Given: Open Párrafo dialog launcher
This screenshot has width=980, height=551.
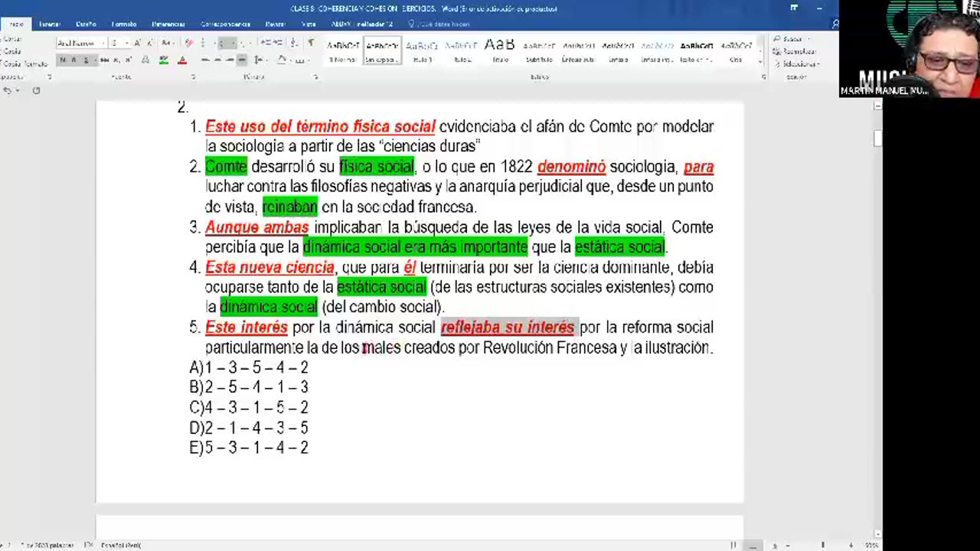Looking at the screenshot, I should coord(315,77).
